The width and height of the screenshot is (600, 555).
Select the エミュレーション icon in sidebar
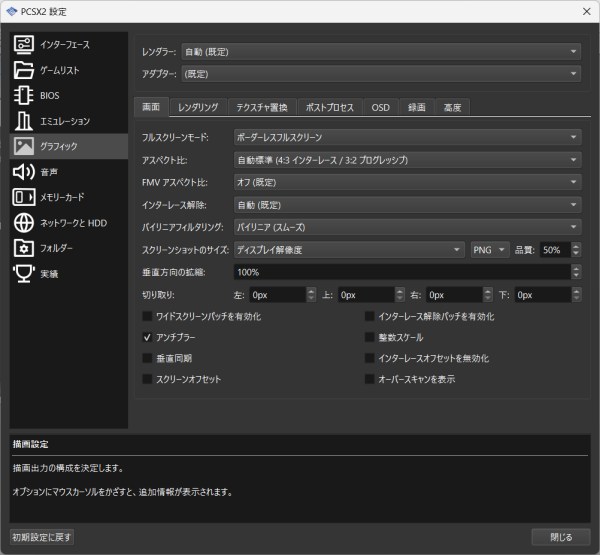pyautogui.click(x=24, y=121)
